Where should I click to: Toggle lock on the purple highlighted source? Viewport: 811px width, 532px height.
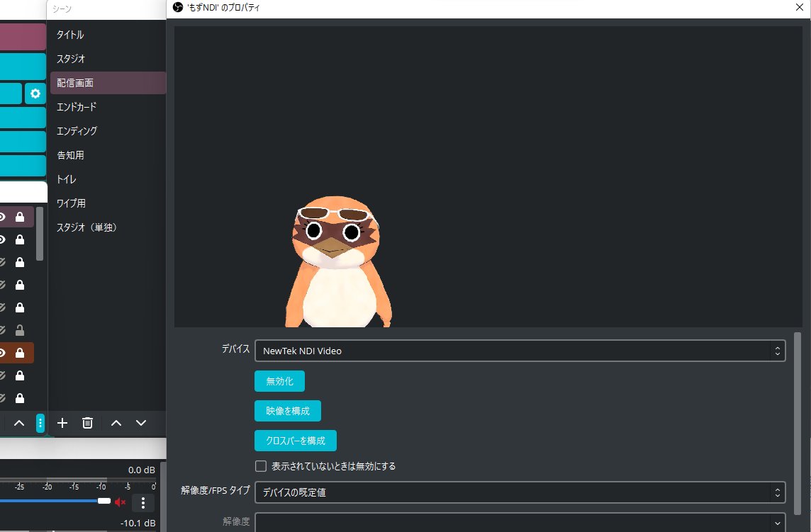click(20, 217)
